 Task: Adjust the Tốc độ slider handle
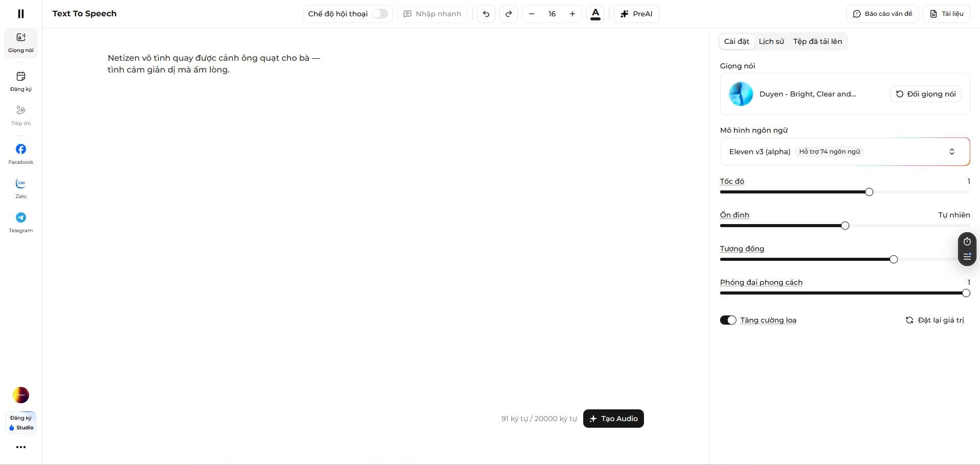pos(868,192)
